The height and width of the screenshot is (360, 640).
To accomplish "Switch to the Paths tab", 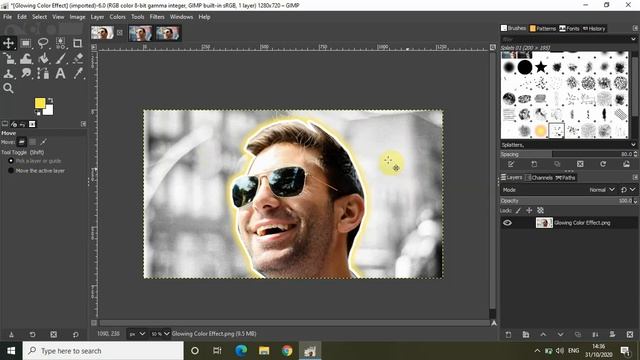I will pos(565,178).
